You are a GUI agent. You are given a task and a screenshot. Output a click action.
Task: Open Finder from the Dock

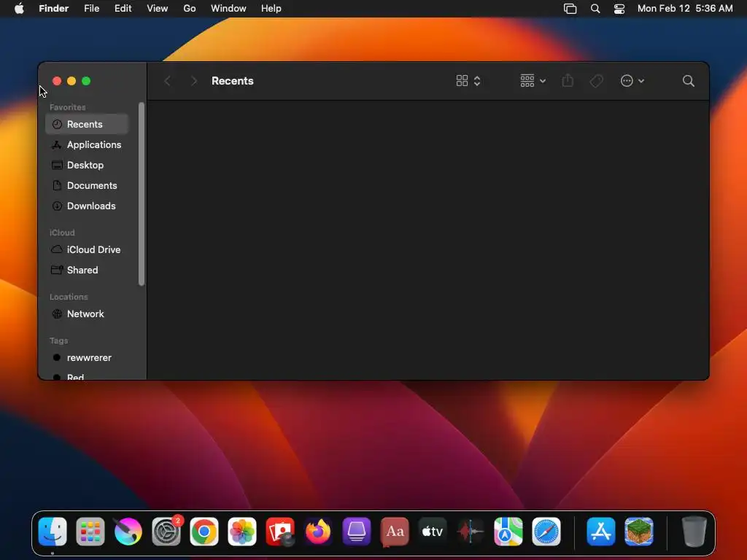pos(53,531)
